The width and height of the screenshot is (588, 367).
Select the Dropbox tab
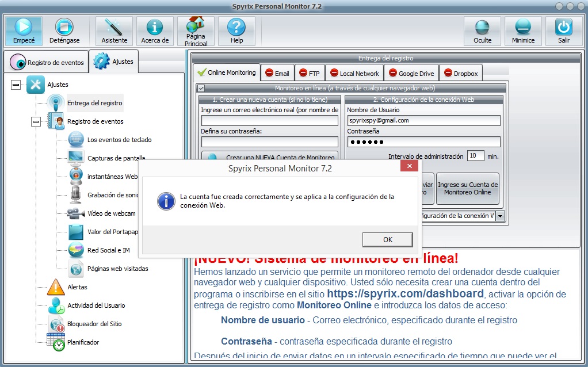(461, 74)
